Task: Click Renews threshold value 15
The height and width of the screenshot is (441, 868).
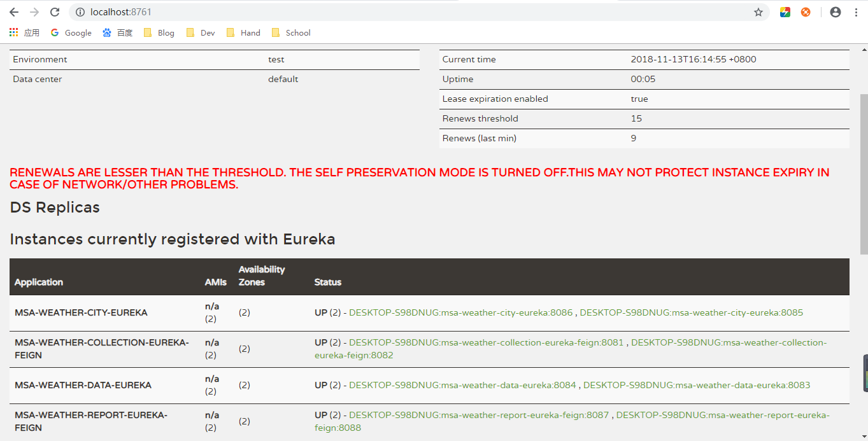Action: [636, 118]
